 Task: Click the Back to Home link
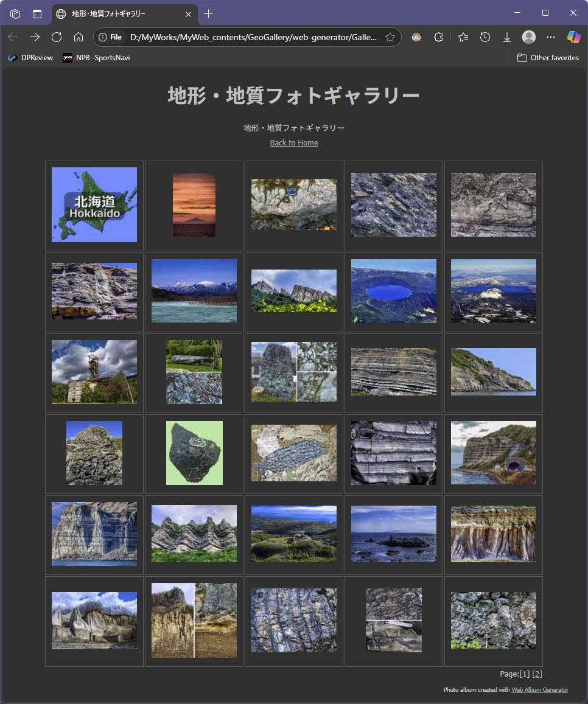coord(294,143)
